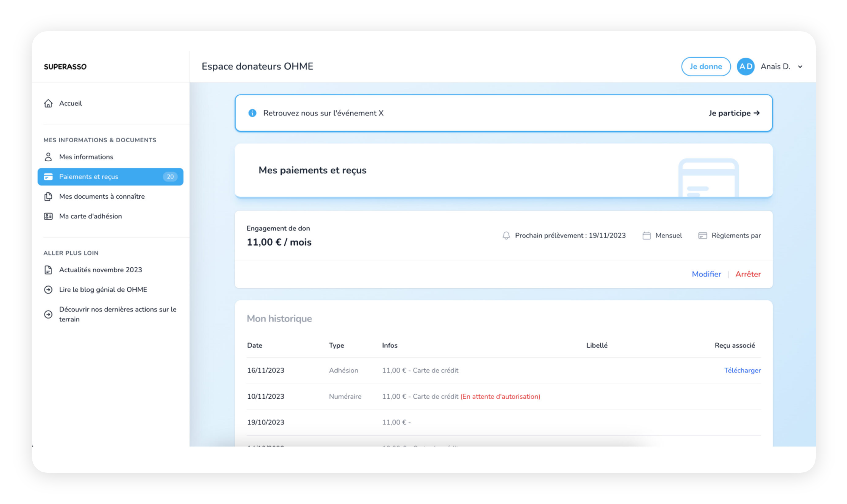847x504 pixels.
Task: Click the 20 badge on Paiements et reçus
Action: tap(170, 177)
